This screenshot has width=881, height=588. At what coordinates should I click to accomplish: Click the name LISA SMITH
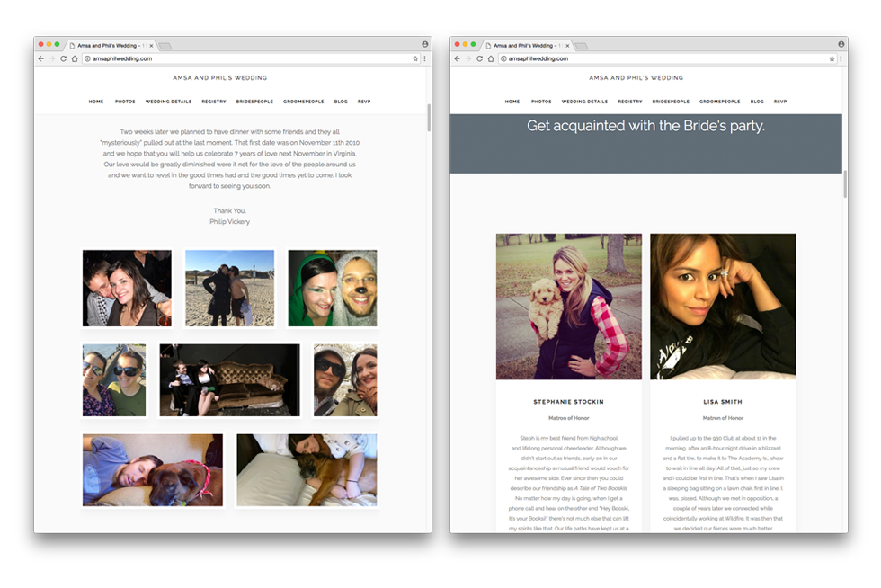point(723,402)
